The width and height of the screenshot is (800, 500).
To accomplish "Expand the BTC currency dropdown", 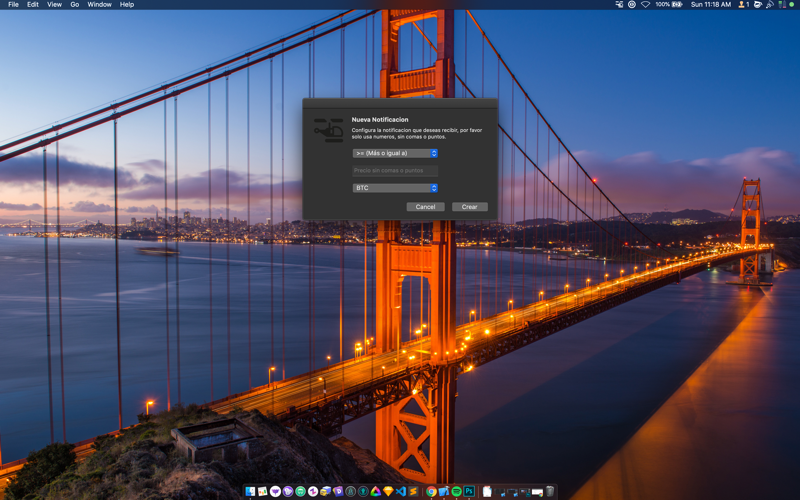I will click(395, 188).
